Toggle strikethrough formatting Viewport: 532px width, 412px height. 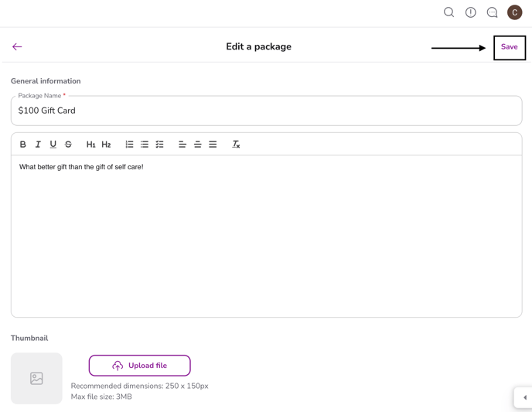(68, 145)
